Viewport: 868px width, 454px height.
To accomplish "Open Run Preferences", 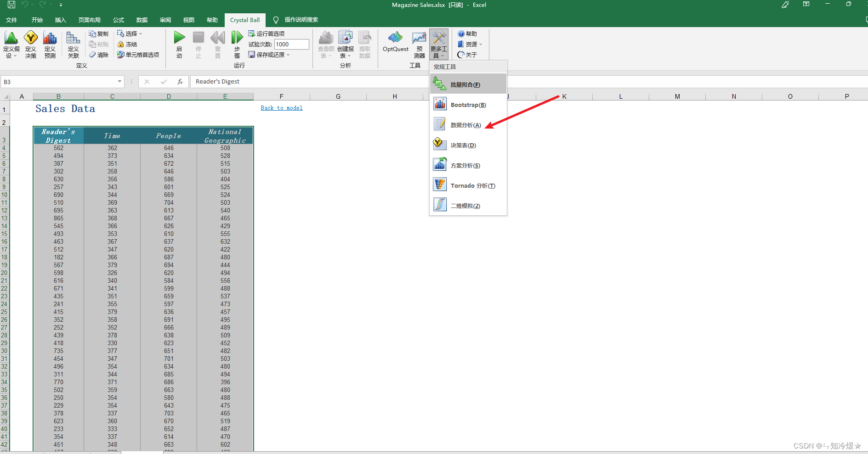I will coord(267,34).
